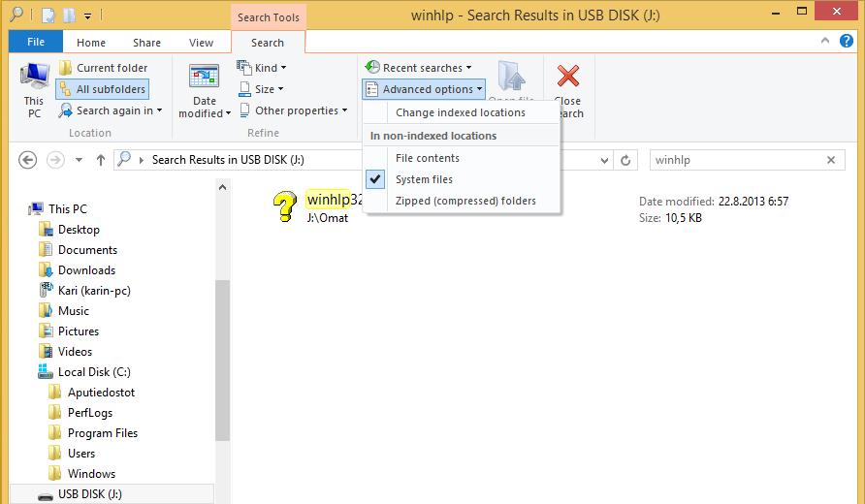Choose Change indexed locations
The image size is (865, 504).
[x=461, y=112]
